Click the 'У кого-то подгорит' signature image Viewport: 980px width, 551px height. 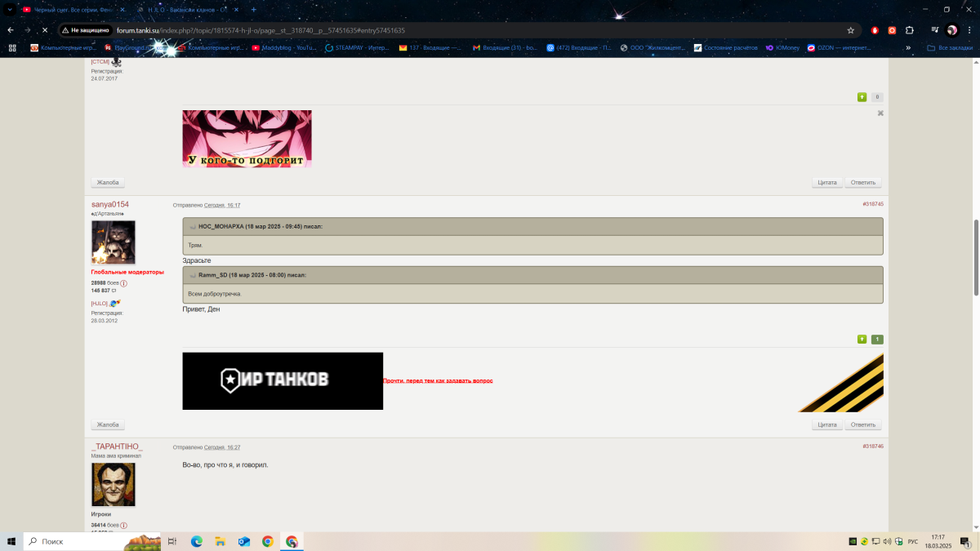[x=247, y=139]
